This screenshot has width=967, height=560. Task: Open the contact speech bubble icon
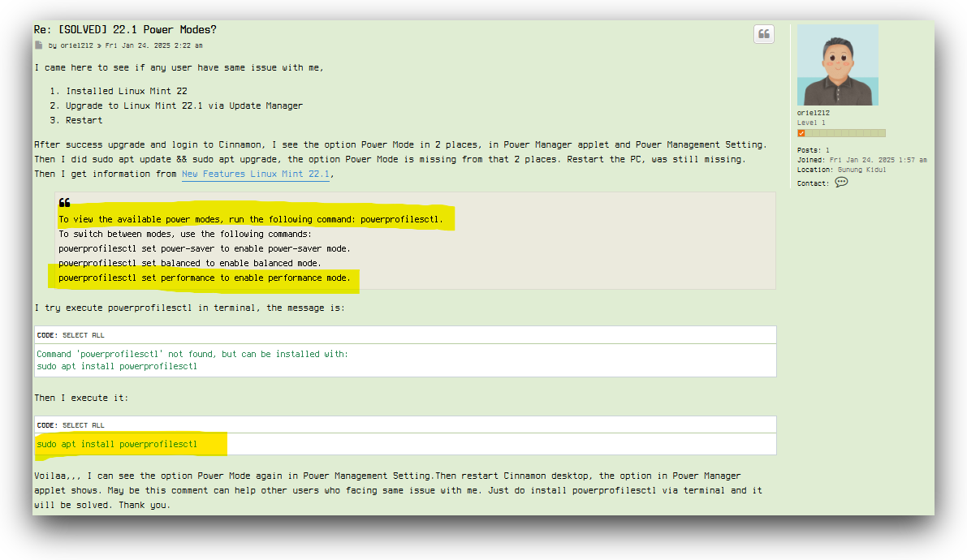click(x=841, y=182)
